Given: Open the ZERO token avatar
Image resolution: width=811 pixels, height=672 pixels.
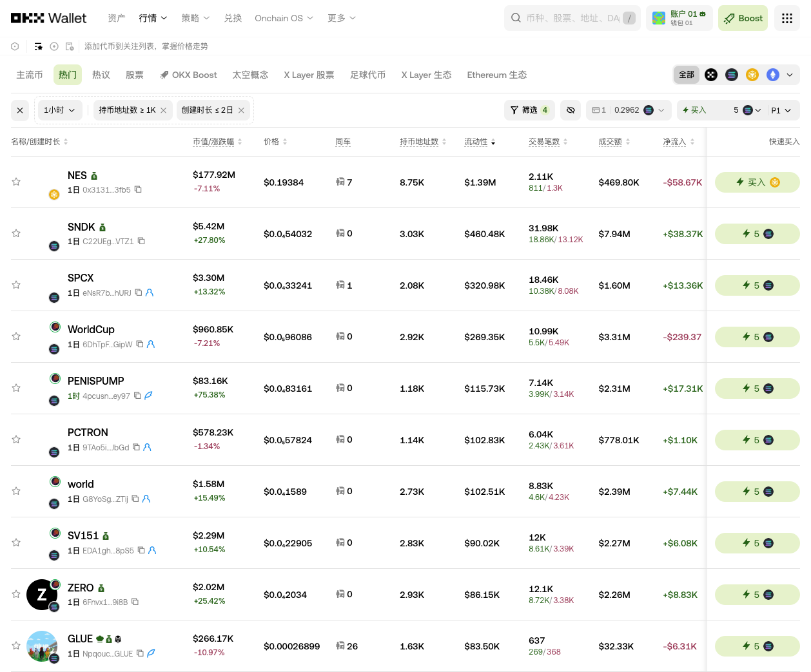Looking at the screenshot, I should coord(42,595).
